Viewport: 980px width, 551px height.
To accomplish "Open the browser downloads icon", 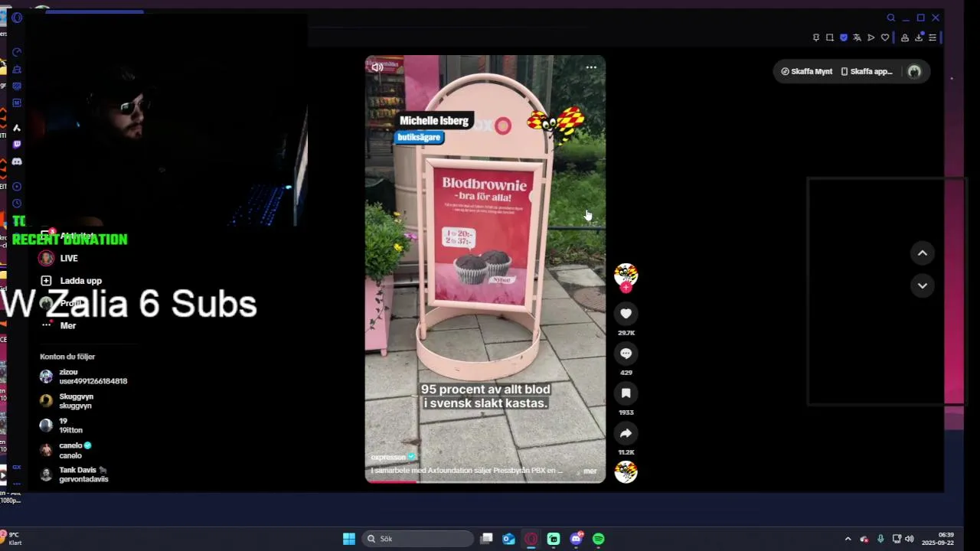I will click(x=919, y=37).
